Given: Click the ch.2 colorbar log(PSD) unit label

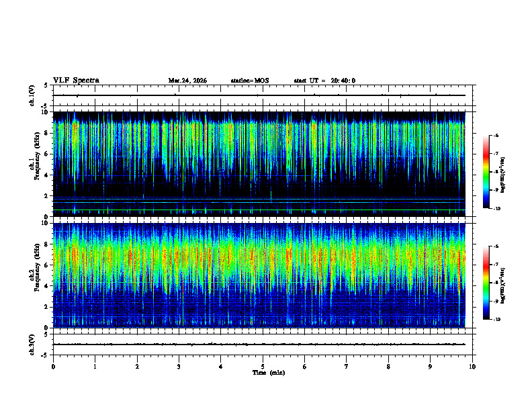Looking at the screenshot, I should pyautogui.click(x=503, y=285).
